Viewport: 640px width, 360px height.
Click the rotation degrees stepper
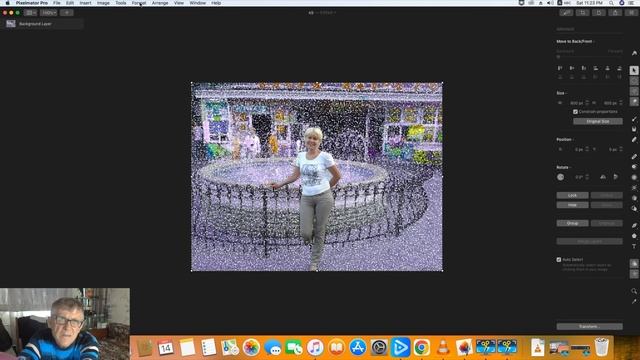pos(587,177)
